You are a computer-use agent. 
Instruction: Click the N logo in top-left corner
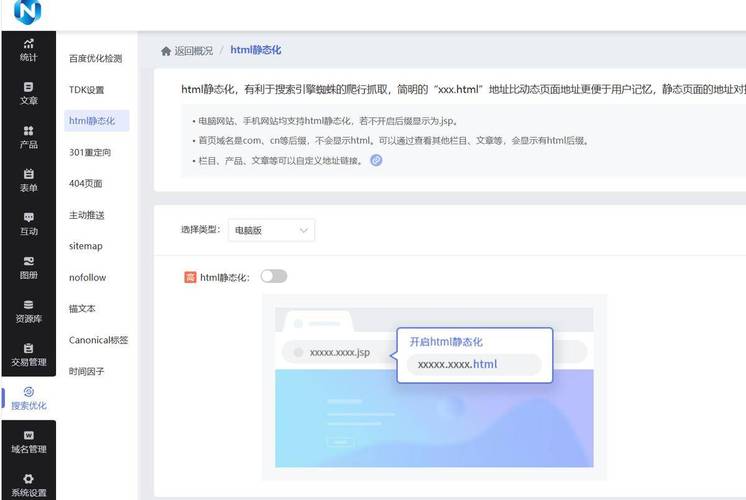(x=28, y=13)
